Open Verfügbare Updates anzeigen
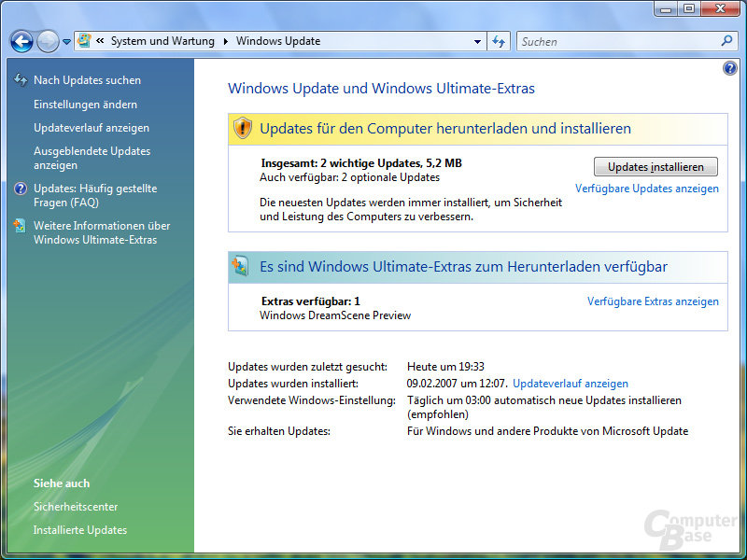Image resolution: width=747 pixels, height=560 pixels. coord(647,189)
